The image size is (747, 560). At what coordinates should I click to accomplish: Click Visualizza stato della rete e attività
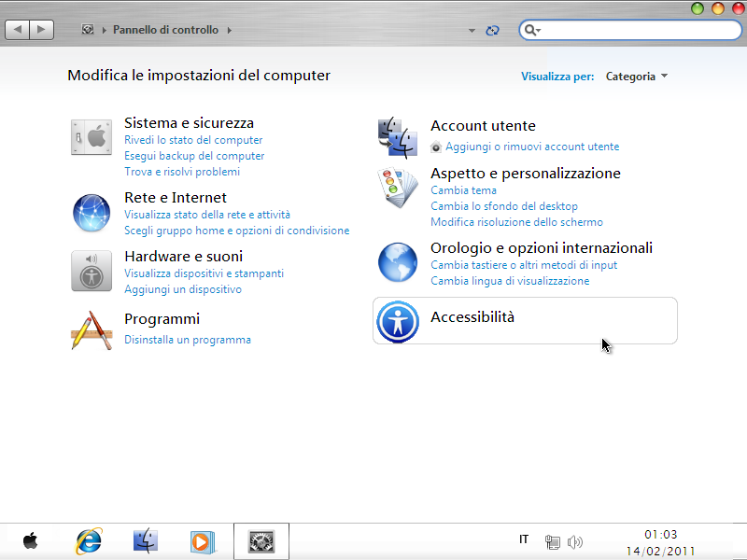click(207, 215)
